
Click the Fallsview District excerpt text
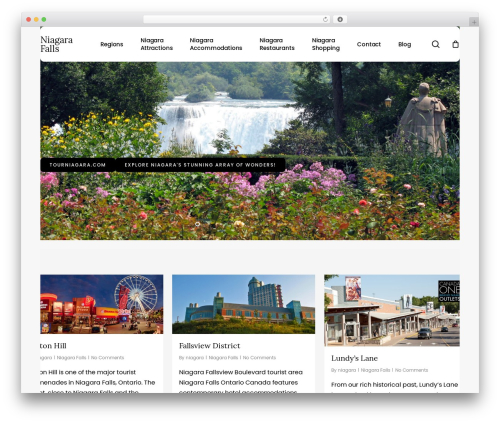click(x=241, y=382)
